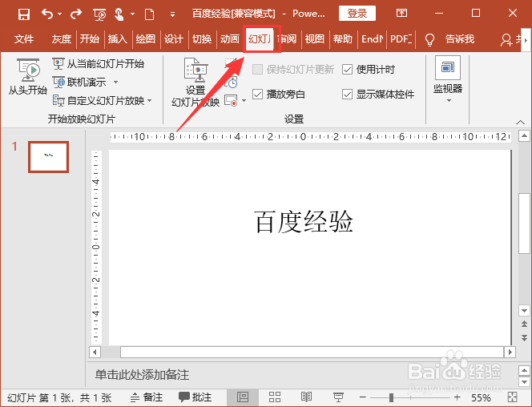Screen dimensions: 532x407
Task: Go to previous slide double-arrow button
Action: pyautogui.click(x=524, y=324)
